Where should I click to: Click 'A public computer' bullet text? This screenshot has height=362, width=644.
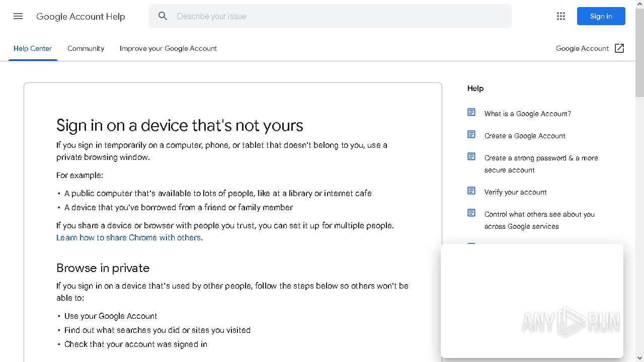tap(218, 193)
